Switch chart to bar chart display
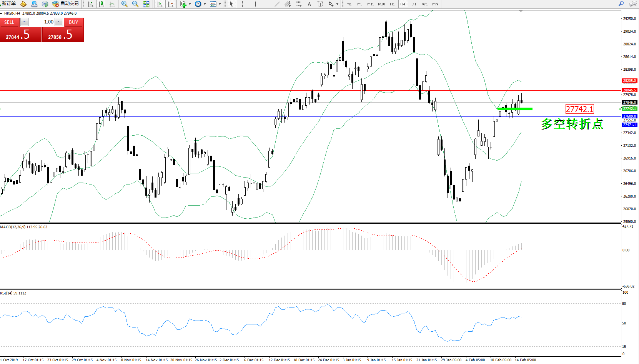The image size is (639, 364). click(90, 4)
